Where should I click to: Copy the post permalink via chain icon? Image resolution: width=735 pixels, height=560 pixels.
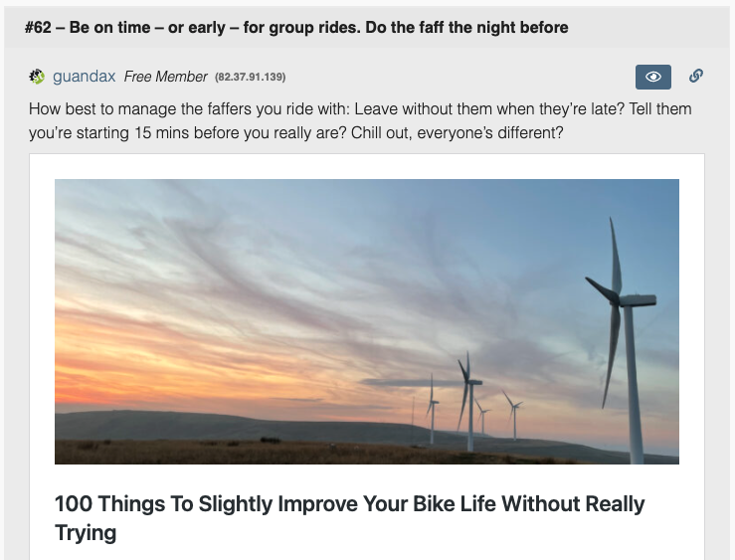[696, 76]
